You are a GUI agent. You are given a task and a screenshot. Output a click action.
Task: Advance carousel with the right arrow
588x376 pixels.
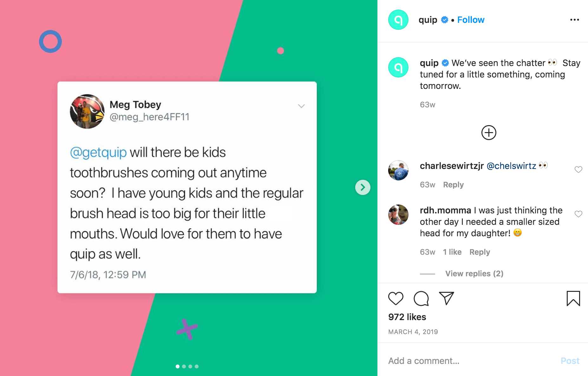(x=363, y=187)
